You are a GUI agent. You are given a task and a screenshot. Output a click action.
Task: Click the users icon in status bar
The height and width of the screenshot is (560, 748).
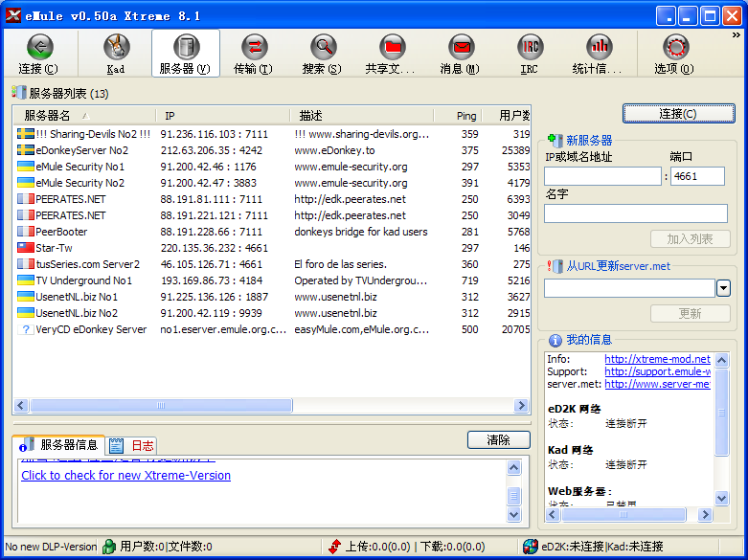(x=109, y=547)
